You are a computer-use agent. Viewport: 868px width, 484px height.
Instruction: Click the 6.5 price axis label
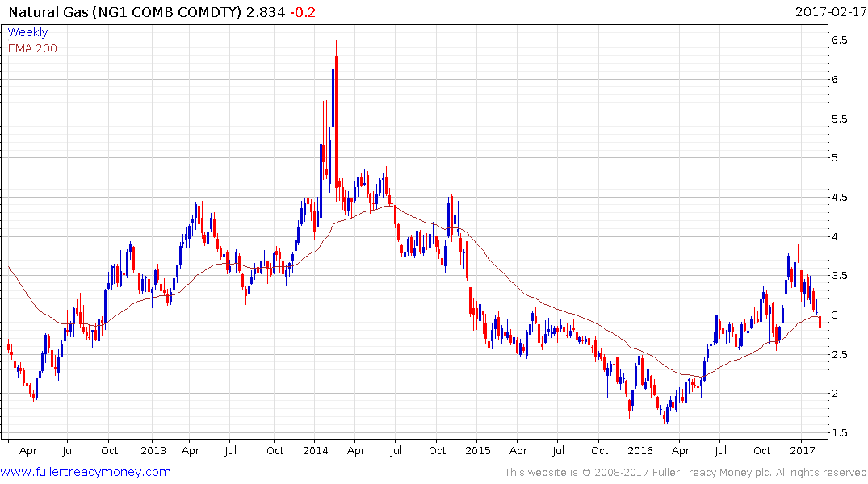[x=839, y=40]
